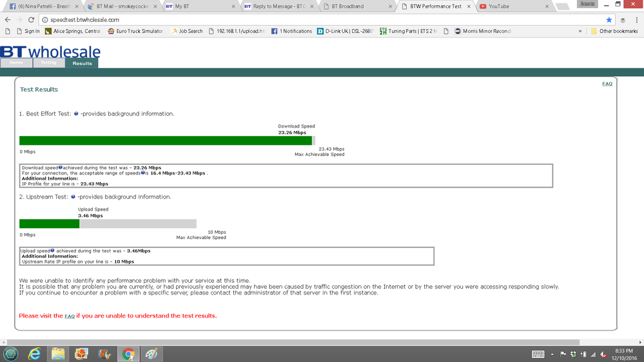Open Sign In bookmark

tap(28, 31)
